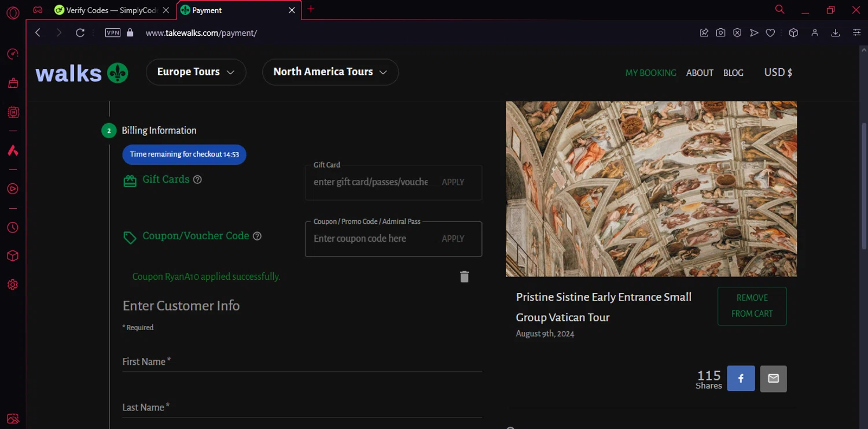Screen dimensions: 868x429
Task: Reload the payment page
Action: [80, 33]
